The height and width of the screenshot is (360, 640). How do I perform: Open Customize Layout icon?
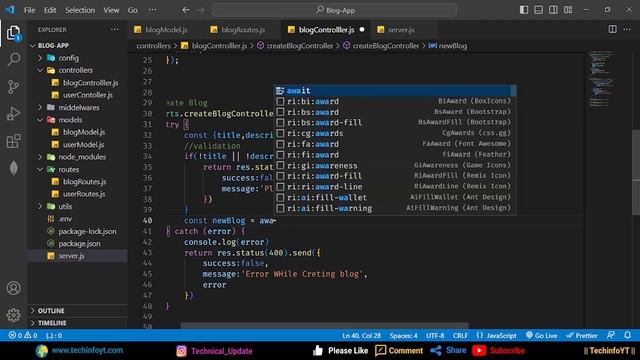[568, 10]
